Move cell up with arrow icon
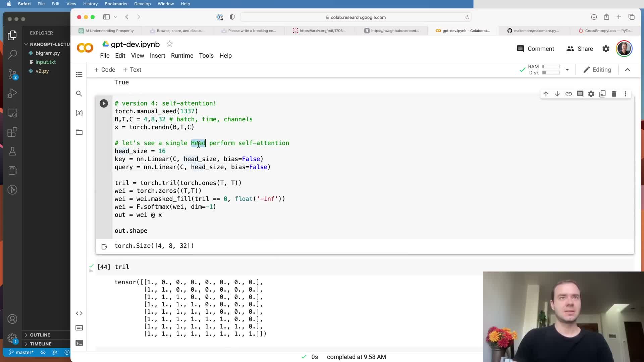 tap(546, 94)
